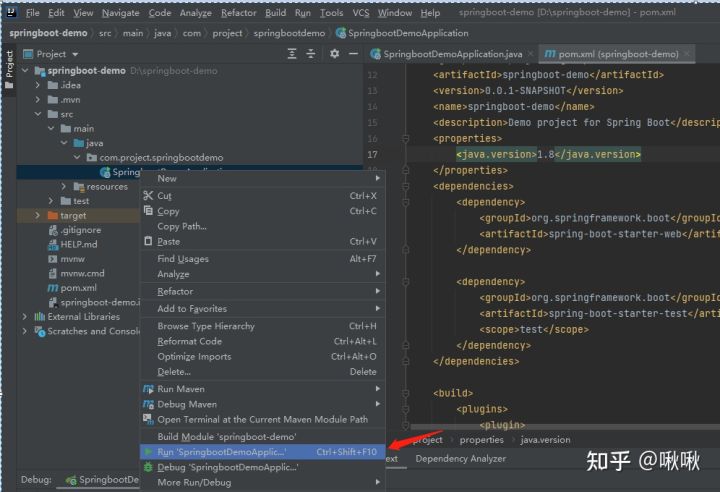The image size is (720, 492).
Task: Collapse the main folder
Action: [51, 129]
